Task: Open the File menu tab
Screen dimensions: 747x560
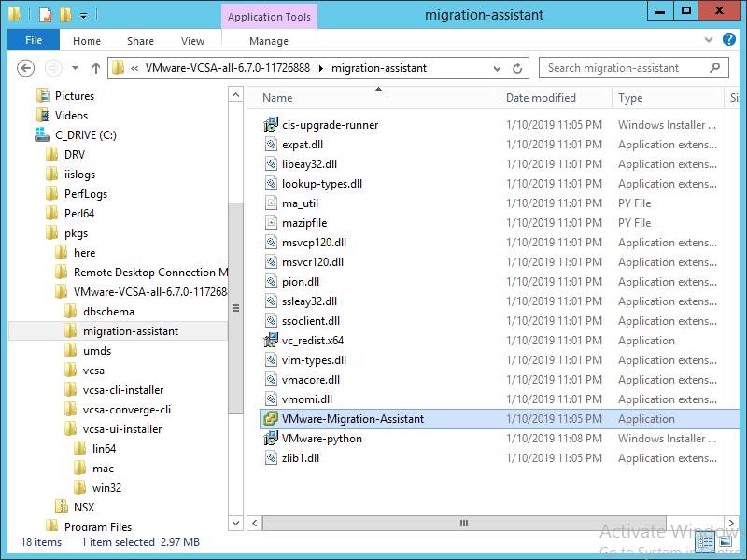Action: (x=34, y=40)
